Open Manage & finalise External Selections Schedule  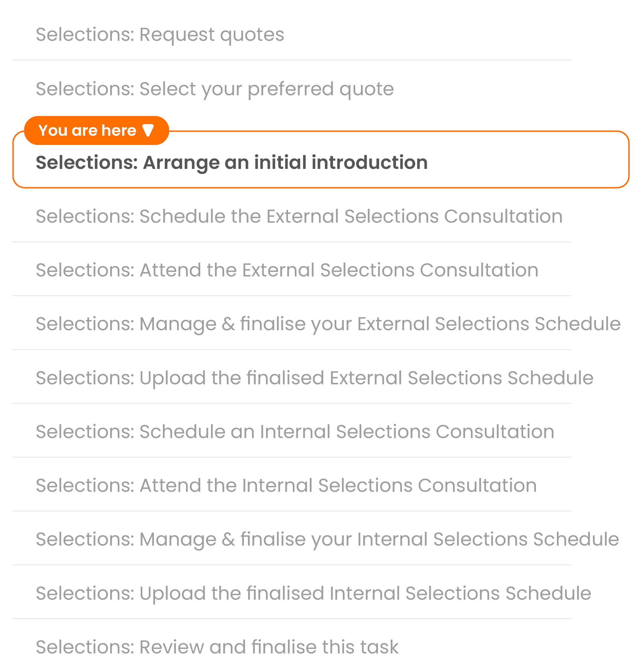[x=328, y=324]
